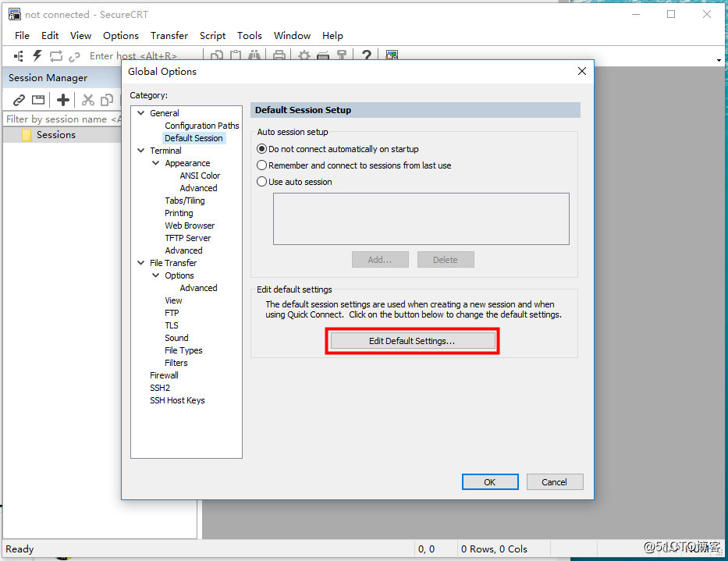Click the Copy icon in Session Manager
Image resolution: width=728 pixels, height=561 pixels.
107,100
